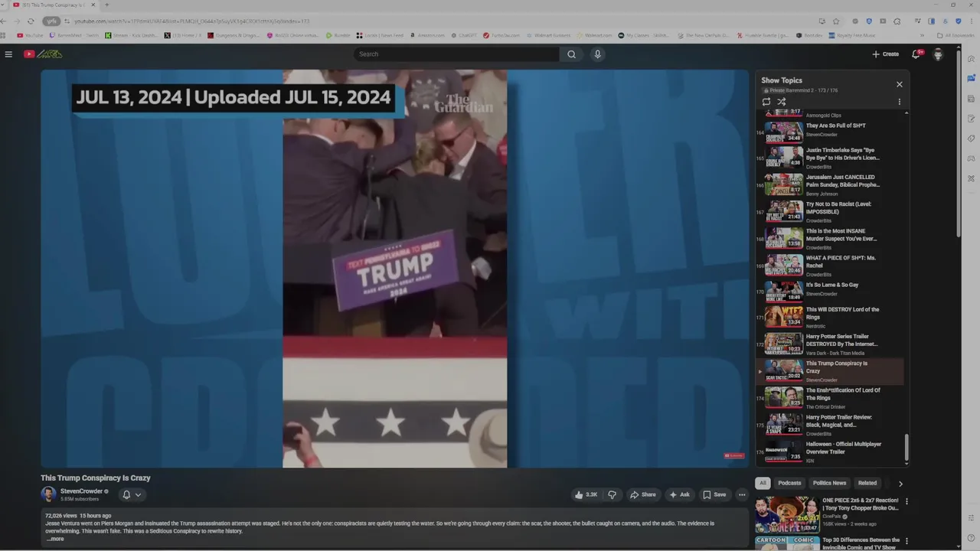Toggle loop playlist

tap(766, 101)
